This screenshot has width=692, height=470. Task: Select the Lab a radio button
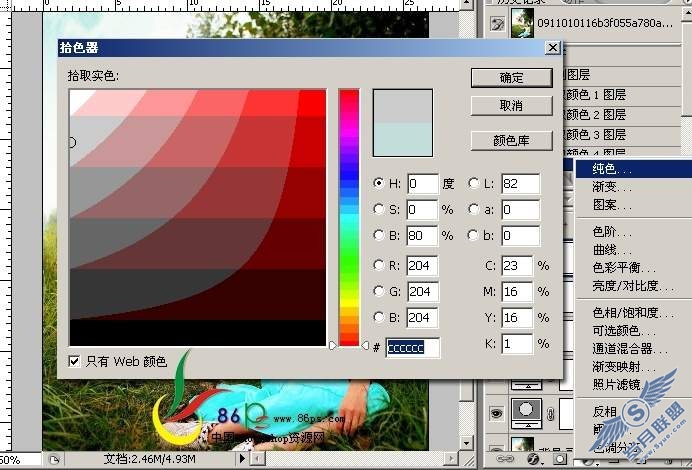474,209
